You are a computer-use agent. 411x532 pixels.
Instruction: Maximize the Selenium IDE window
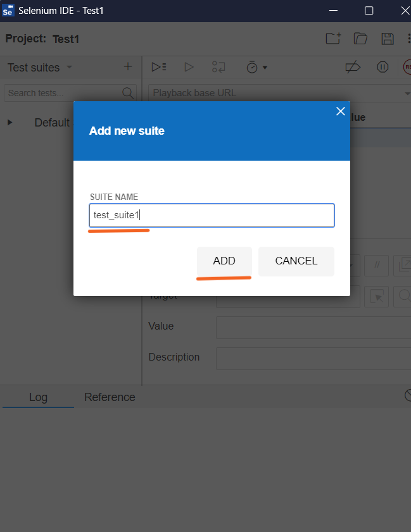(x=369, y=11)
